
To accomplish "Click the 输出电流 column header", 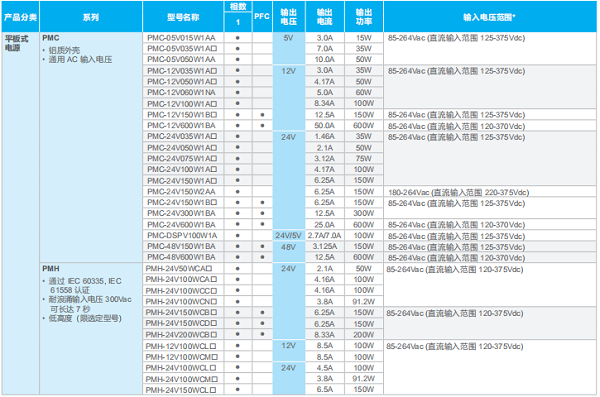I will click(x=324, y=17).
